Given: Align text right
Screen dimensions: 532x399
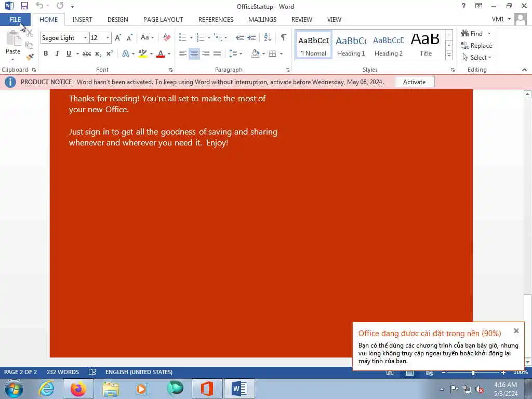Looking at the screenshot, I should click(x=206, y=54).
